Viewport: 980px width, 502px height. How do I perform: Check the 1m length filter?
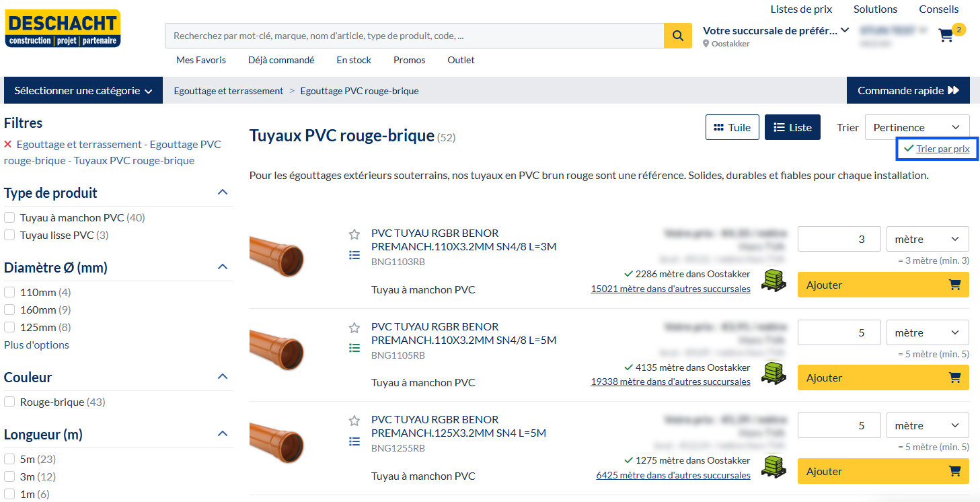point(9,494)
